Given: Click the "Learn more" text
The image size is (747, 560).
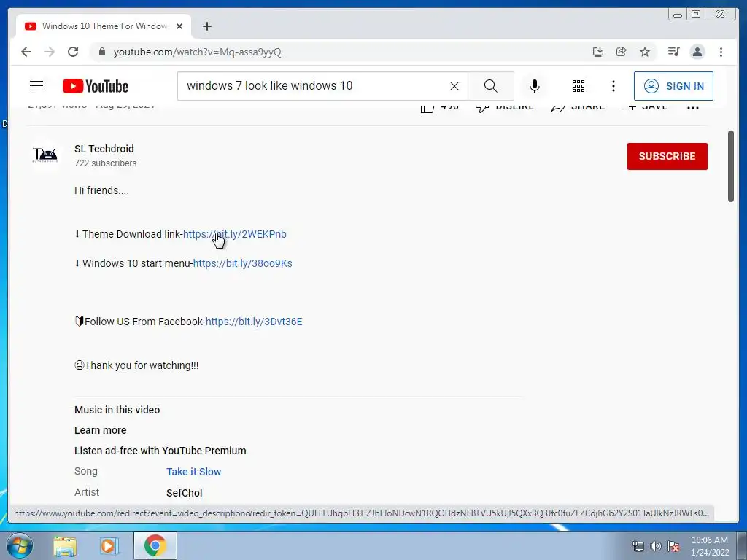Looking at the screenshot, I should (100, 430).
